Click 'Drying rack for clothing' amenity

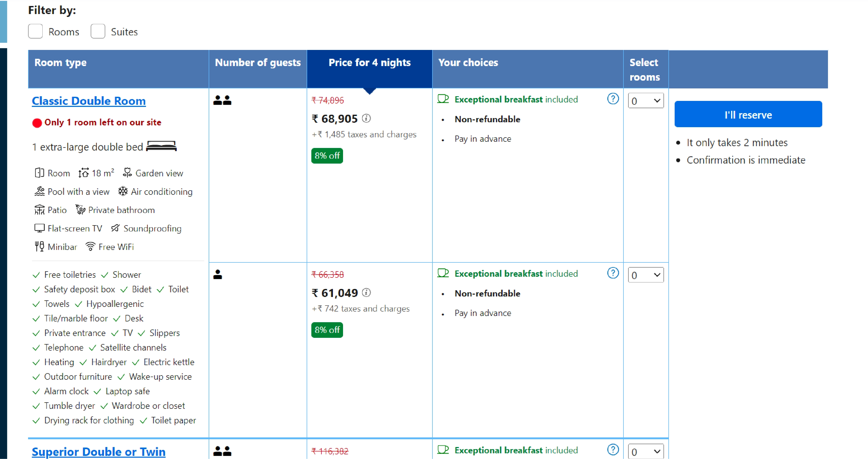[89, 420]
